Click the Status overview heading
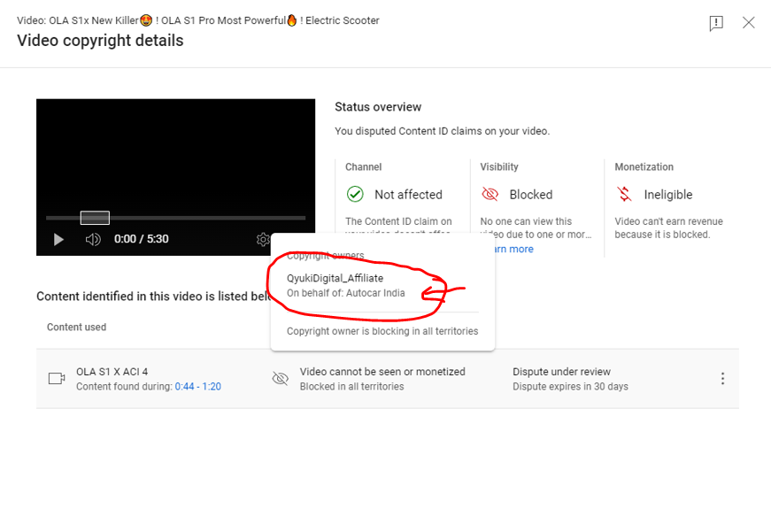The image size is (771, 532). (x=378, y=107)
